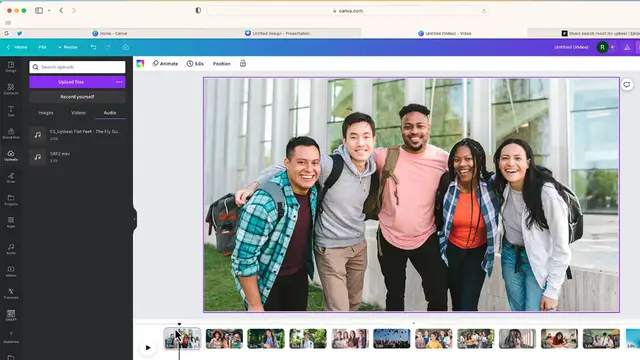Switch to Untitled (Video) browser tab
The height and width of the screenshot is (360, 640).
click(x=444, y=33)
